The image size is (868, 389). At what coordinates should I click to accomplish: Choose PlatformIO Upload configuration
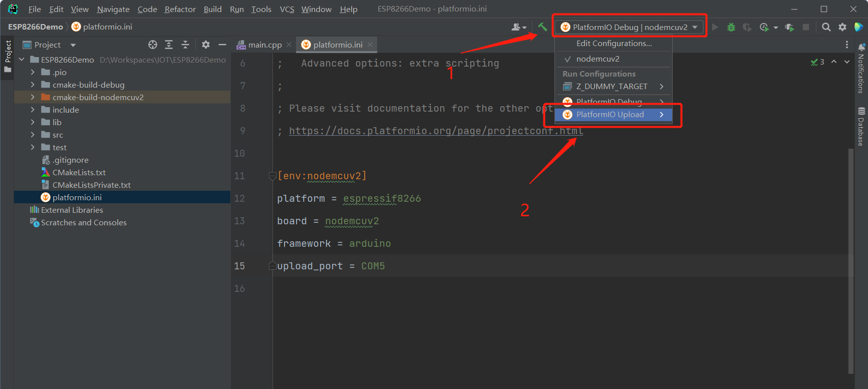pos(614,115)
